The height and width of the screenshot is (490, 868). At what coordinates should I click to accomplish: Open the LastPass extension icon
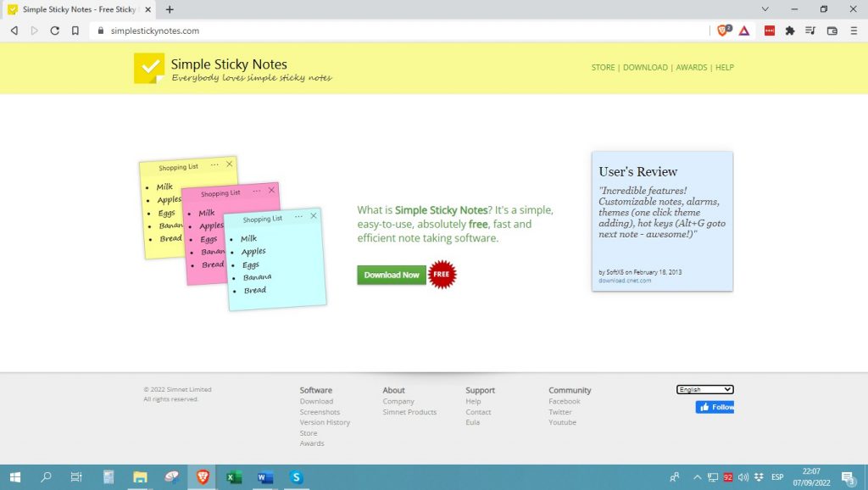point(770,31)
